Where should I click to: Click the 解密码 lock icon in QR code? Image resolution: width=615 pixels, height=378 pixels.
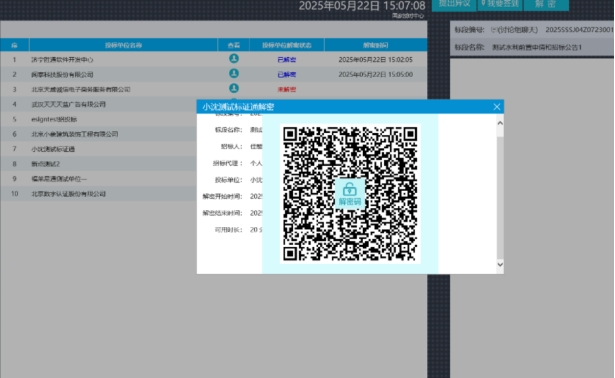349,194
